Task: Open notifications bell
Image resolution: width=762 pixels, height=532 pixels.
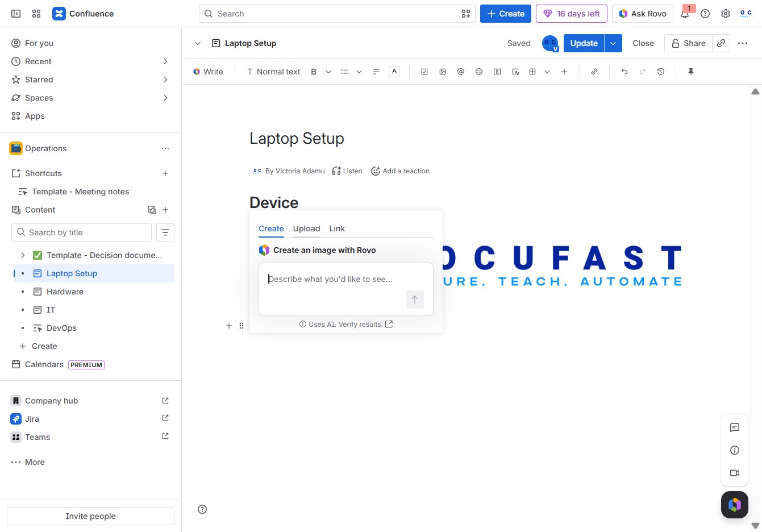Action: pyautogui.click(x=685, y=14)
